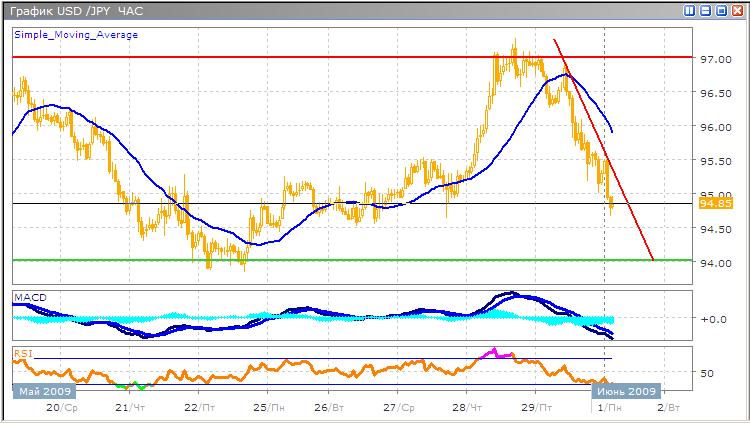Select the red resistance line at 97.00
This screenshot has height=423, width=750.
pos(300,57)
